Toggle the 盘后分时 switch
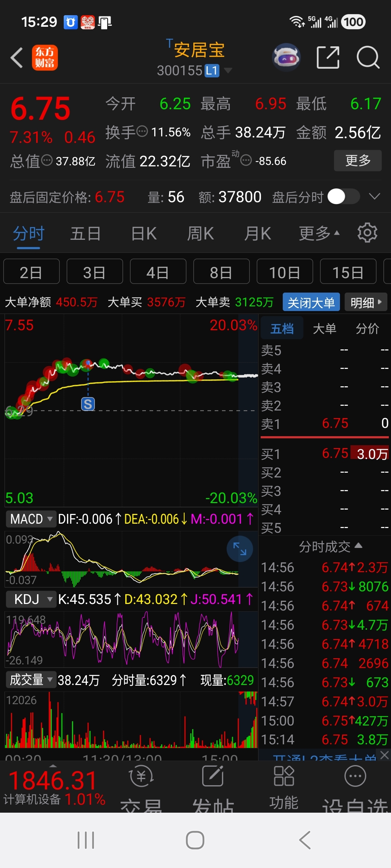The height and width of the screenshot is (868, 391). (344, 197)
